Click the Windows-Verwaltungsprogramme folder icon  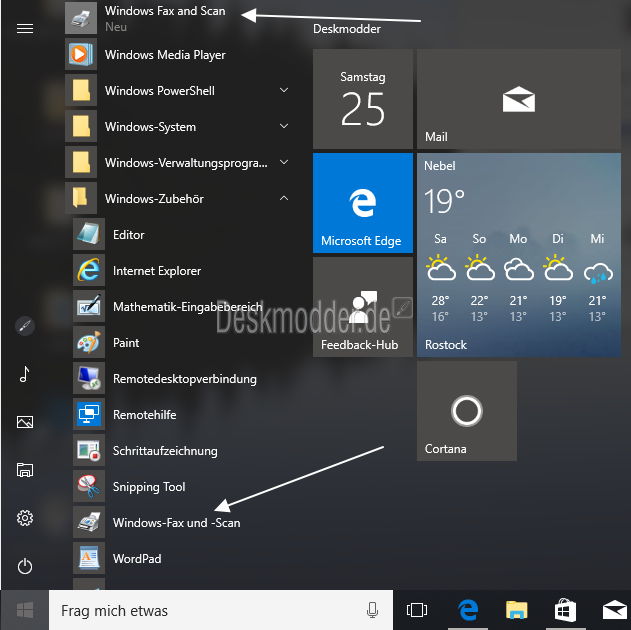81,162
